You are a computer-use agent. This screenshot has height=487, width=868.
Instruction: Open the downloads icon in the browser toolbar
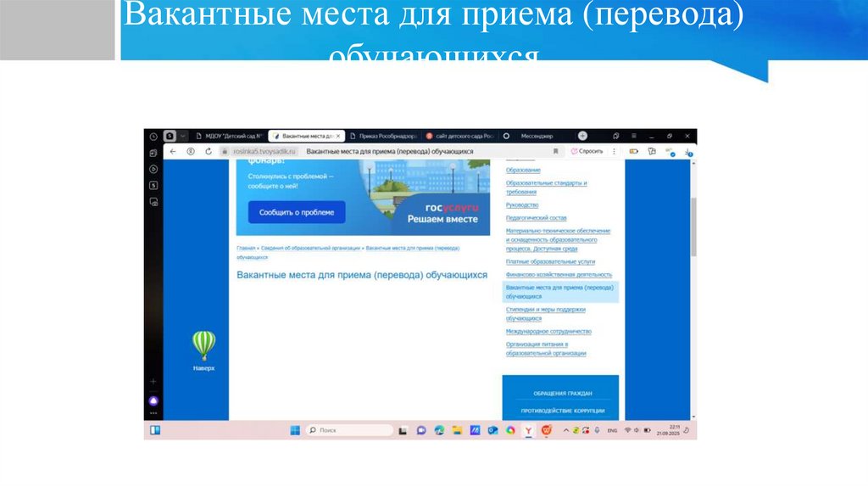click(x=688, y=152)
